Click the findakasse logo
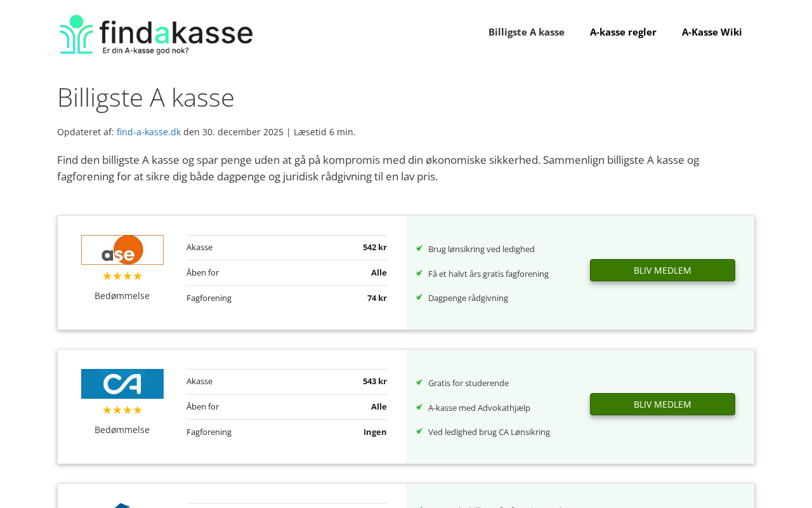The image size is (812, 508). pos(156,34)
